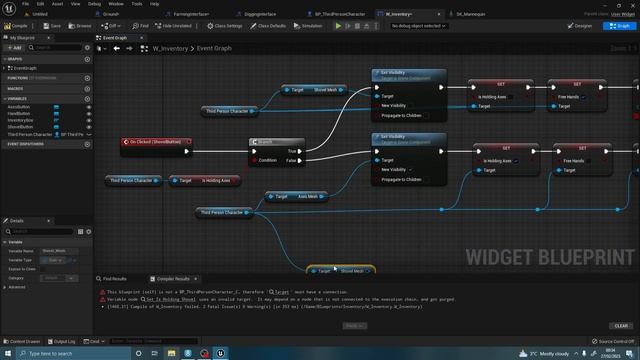Toggle visibility eye for AxesButton variable
The width and height of the screenshot is (640, 360).
tap(89, 107)
